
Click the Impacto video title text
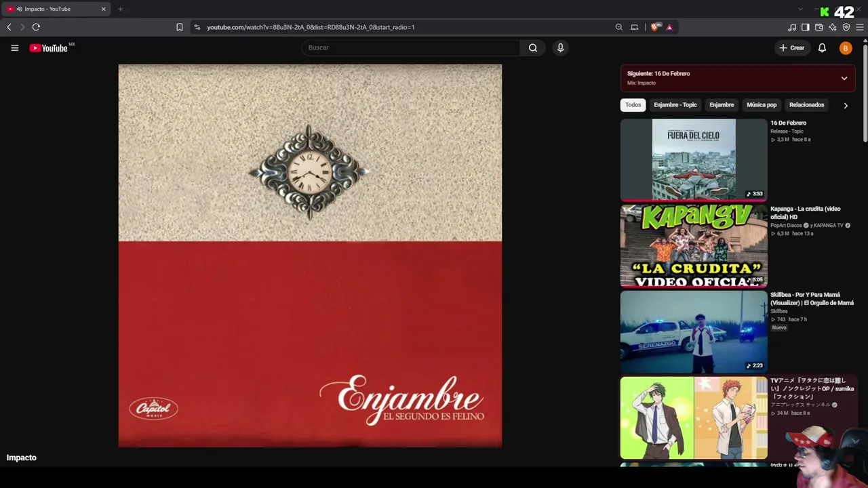(22, 458)
